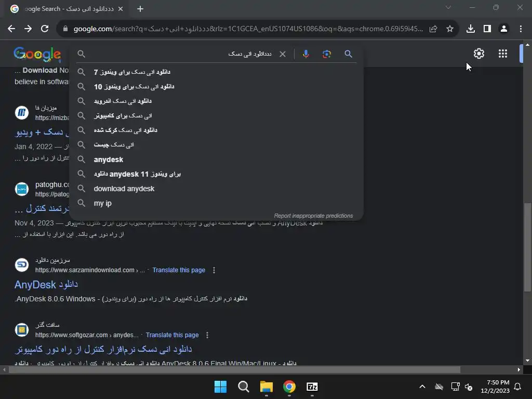The image size is (532, 399).
Task: Click the sarzamindownload site favicon
Action: tap(22, 264)
